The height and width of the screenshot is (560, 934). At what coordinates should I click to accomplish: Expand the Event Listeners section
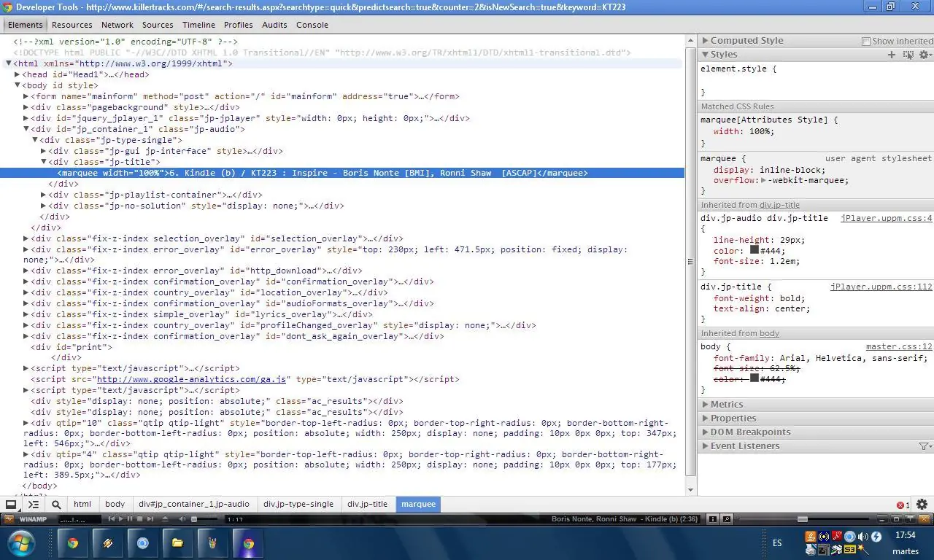click(706, 446)
